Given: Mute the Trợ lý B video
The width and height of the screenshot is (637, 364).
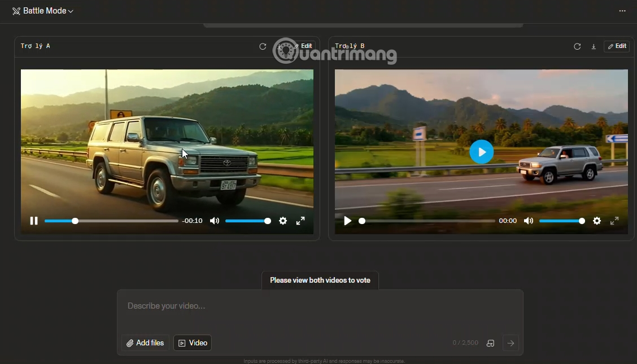Looking at the screenshot, I should pyautogui.click(x=529, y=221).
